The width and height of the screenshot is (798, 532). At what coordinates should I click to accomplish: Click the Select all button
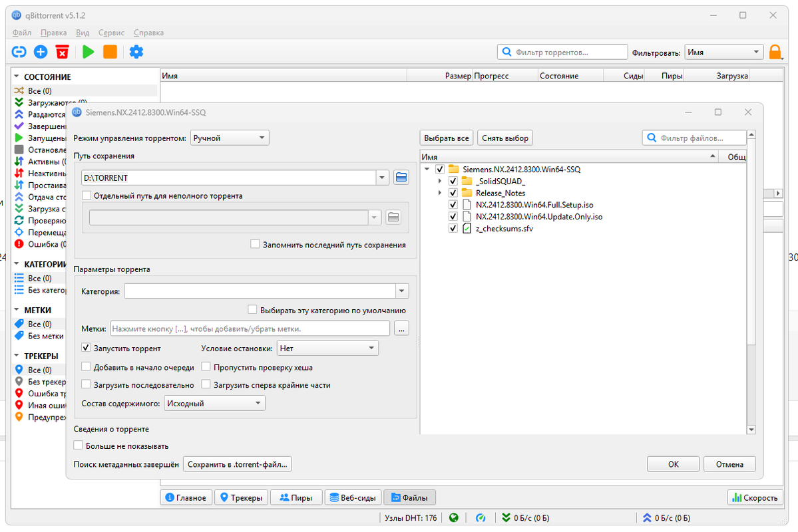pyautogui.click(x=447, y=138)
